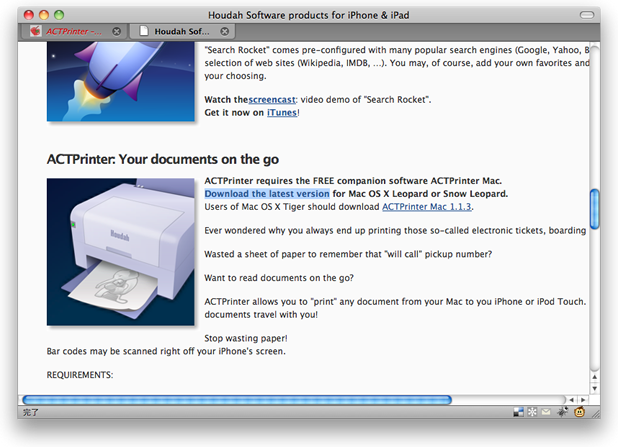618x447 pixels.
Task: Click the REQUIREMENTS: text
Action: point(80,375)
